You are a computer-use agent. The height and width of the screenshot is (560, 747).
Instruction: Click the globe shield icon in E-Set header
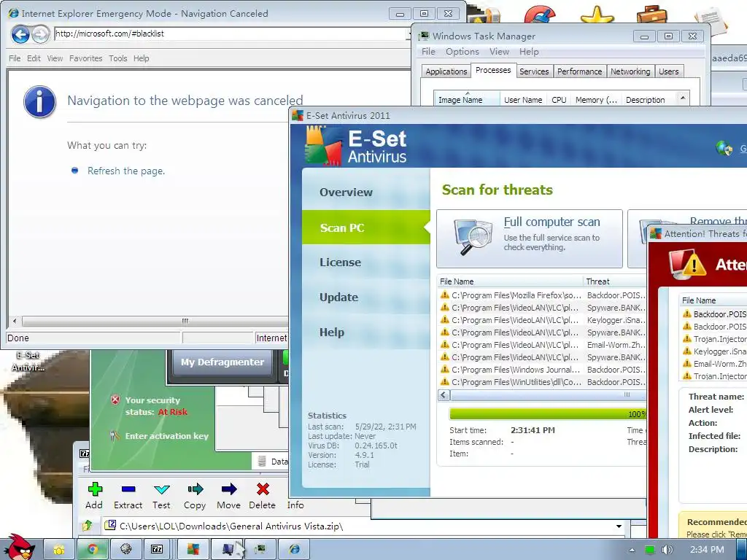[x=724, y=148]
